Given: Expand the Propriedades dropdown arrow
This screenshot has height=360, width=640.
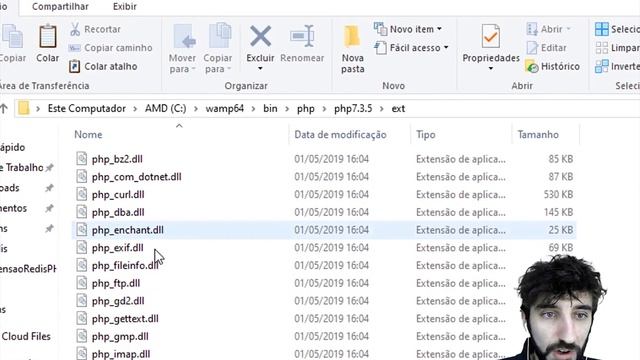Looking at the screenshot, I should tap(491, 69).
